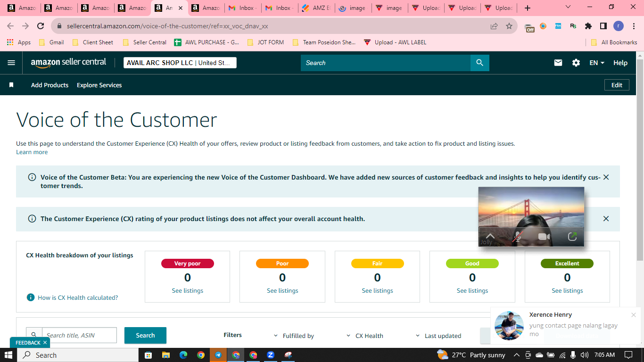Expand the CX Health filter
The image size is (644, 362).
coord(365,336)
